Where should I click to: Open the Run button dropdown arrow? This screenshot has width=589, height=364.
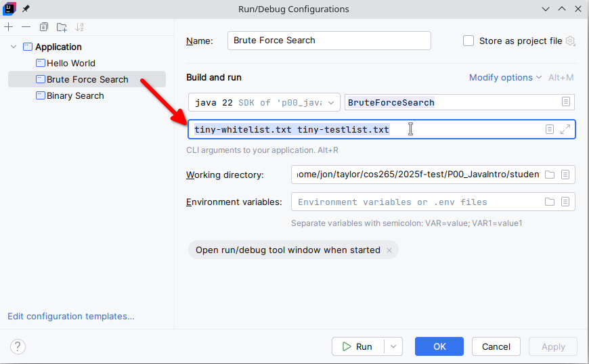click(x=393, y=346)
